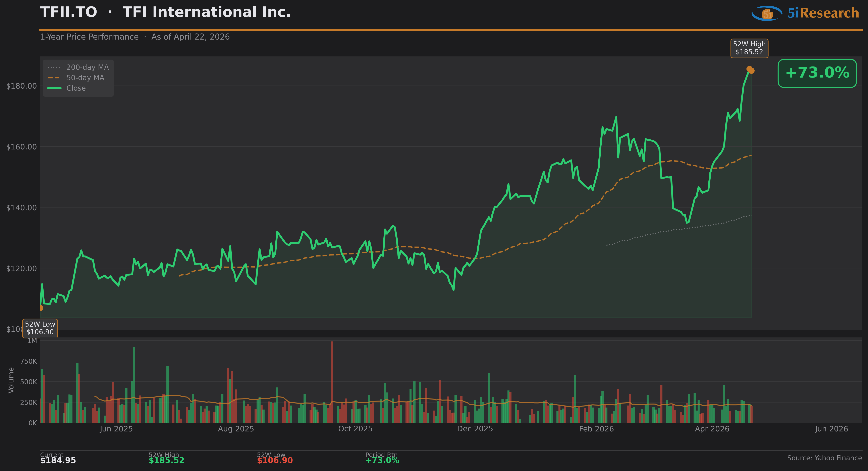Click the red $106.90 footer value
This screenshot has height=471, width=868.
(275, 461)
